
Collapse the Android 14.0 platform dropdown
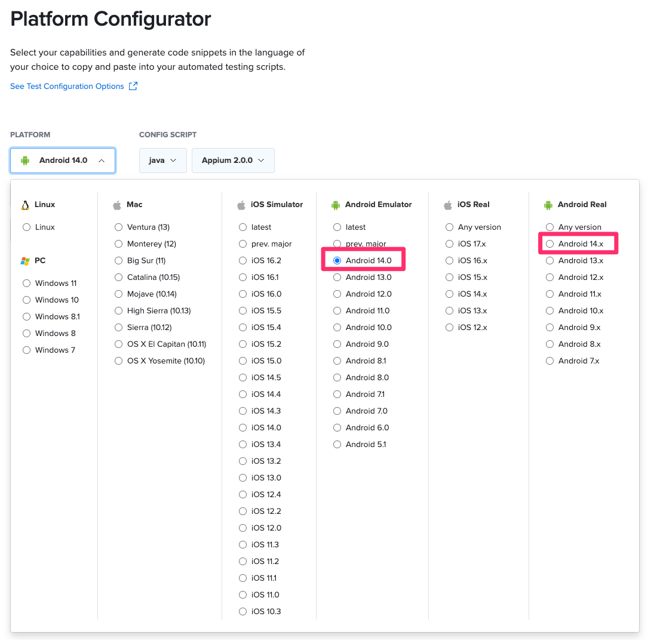63,161
